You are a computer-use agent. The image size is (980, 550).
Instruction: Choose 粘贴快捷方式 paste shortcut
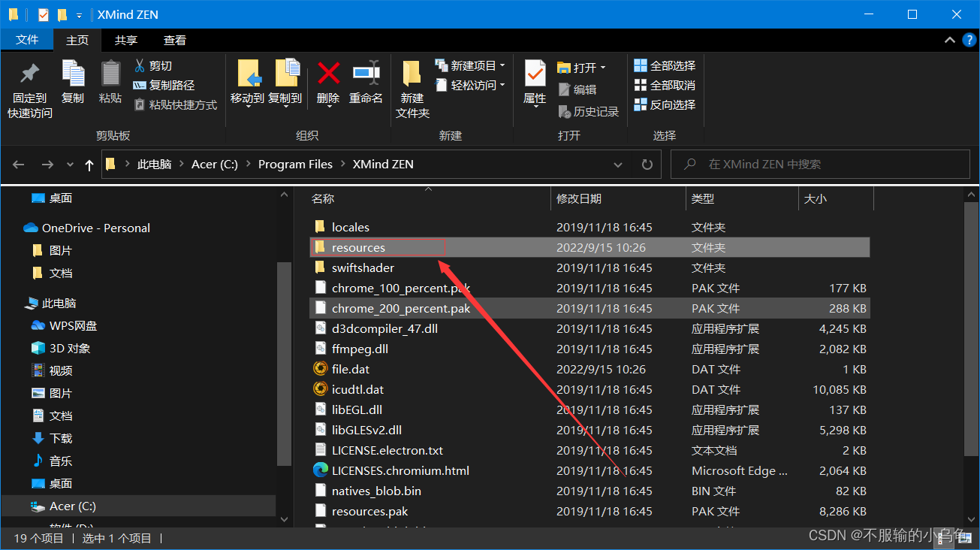[175, 105]
